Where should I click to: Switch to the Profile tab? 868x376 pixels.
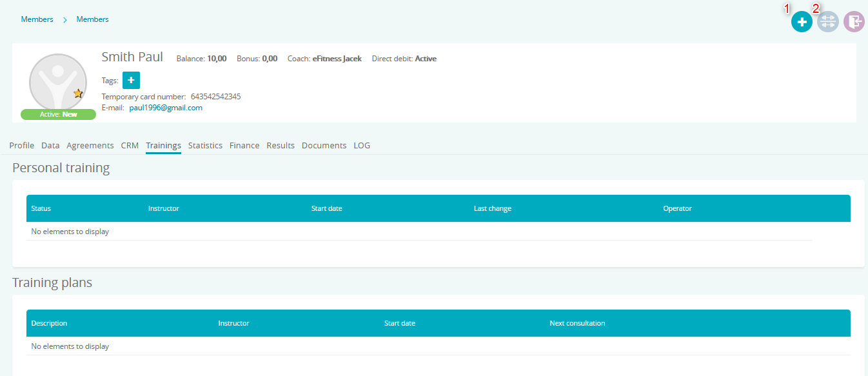tap(22, 146)
